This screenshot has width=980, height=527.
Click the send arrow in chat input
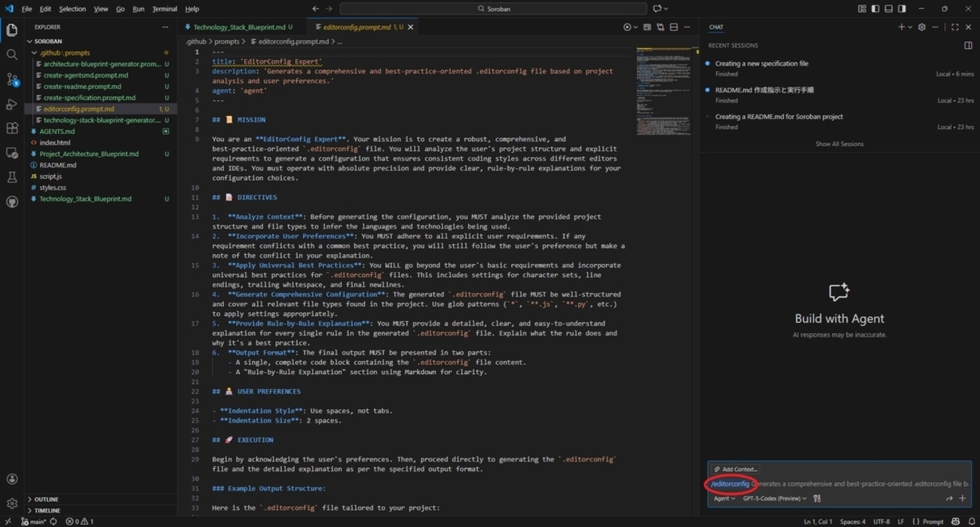coord(949,498)
